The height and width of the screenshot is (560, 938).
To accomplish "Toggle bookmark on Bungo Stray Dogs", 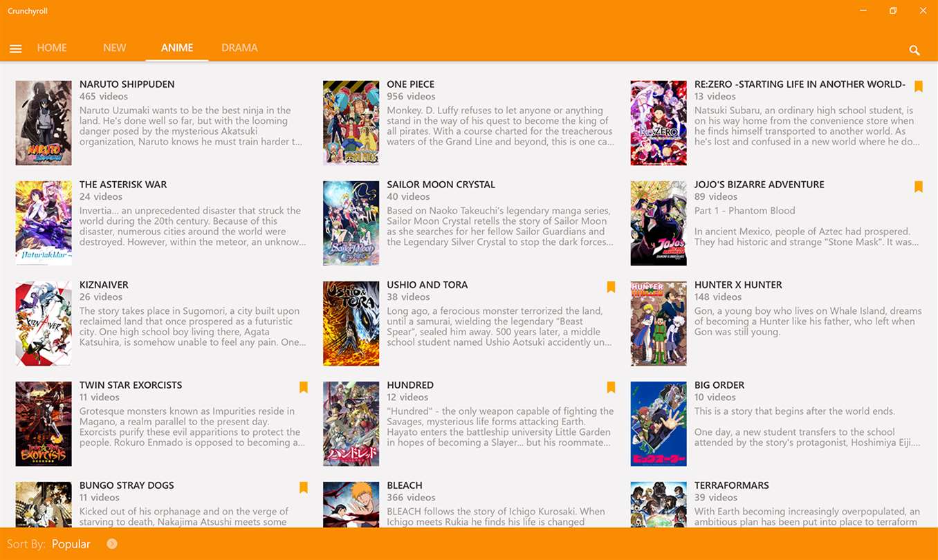I will (x=303, y=487).
